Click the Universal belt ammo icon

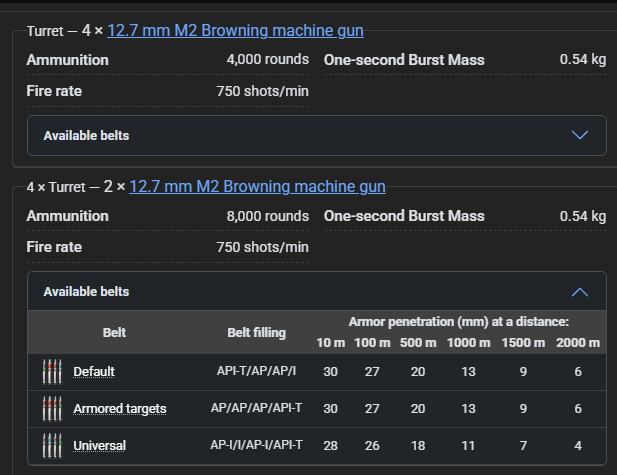52,445
